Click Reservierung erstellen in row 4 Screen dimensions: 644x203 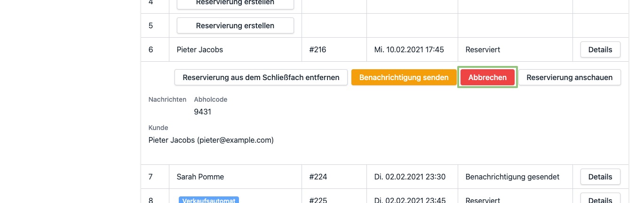(235, 3)
